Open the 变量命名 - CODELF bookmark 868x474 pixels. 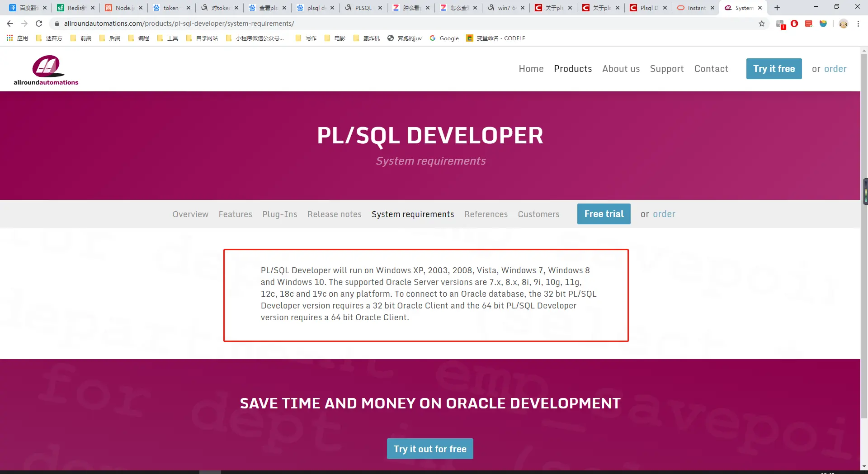pos(496,38)
